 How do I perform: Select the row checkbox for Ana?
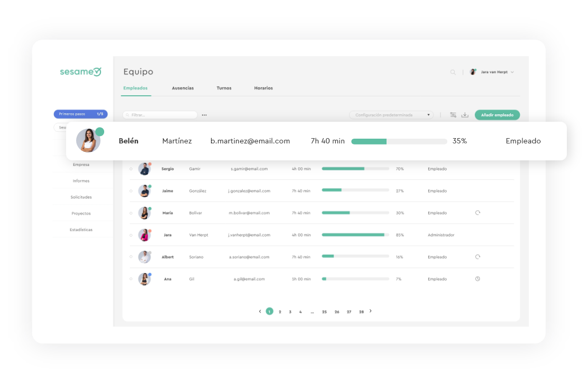click(x=131, y=279)
